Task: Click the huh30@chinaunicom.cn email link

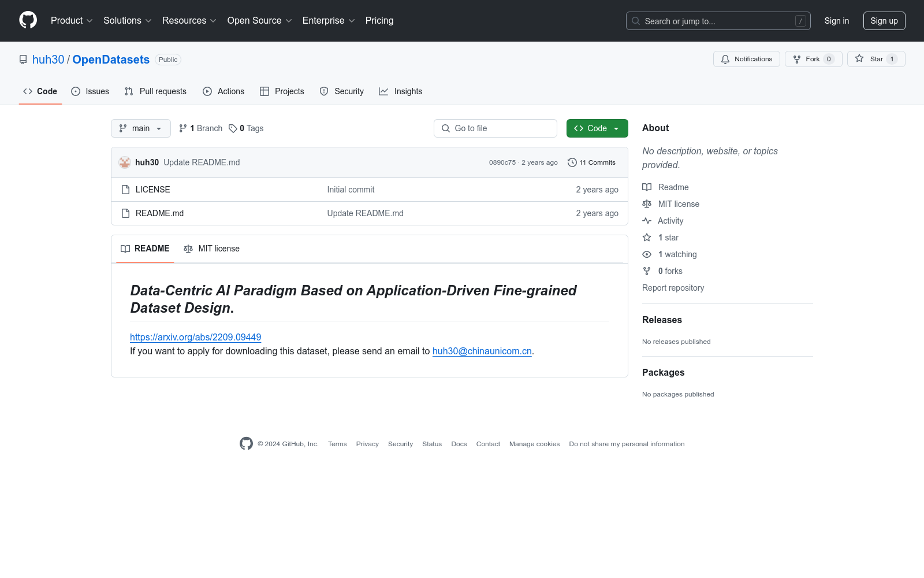Action: [x=482, y=351]
